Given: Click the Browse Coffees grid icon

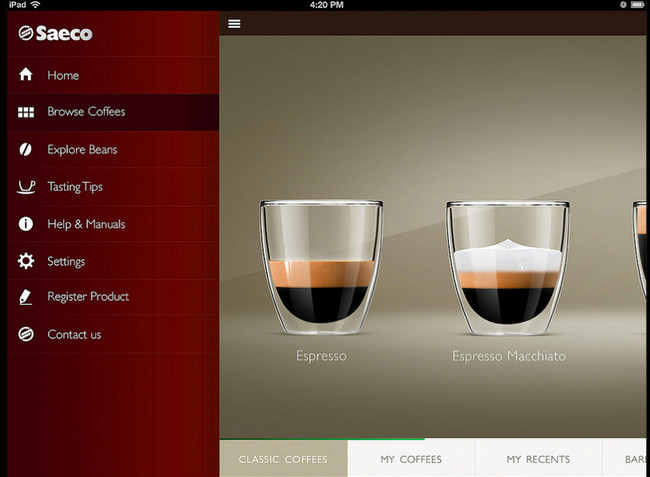Looking at the screenshot, I should click(26, 112).
